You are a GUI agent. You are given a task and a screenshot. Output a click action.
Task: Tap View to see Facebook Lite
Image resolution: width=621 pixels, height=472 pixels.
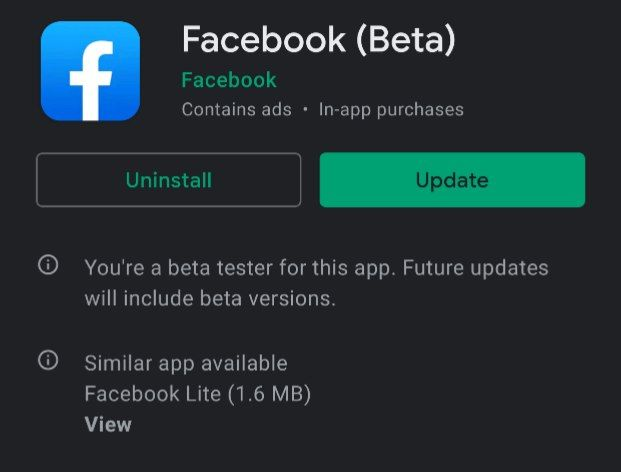click(x=108, y=424)
